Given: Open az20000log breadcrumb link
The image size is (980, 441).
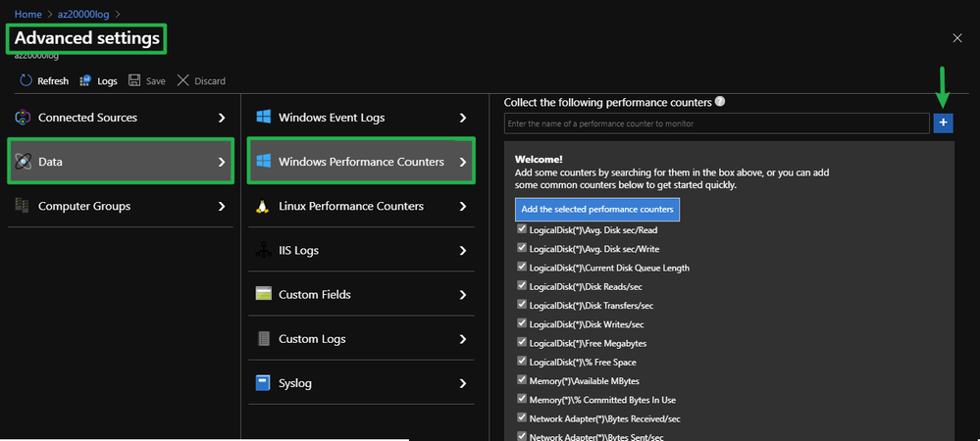Looking at the screenshot, I should tap(83, 13).
